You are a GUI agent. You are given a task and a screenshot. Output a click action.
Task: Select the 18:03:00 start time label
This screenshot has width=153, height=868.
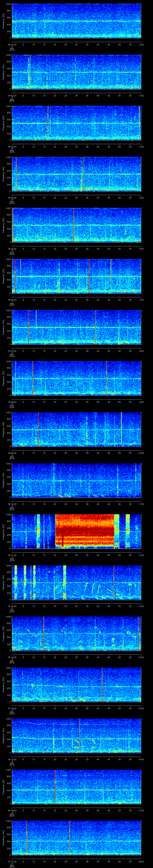pyautogui.click(x=12, y=147)
